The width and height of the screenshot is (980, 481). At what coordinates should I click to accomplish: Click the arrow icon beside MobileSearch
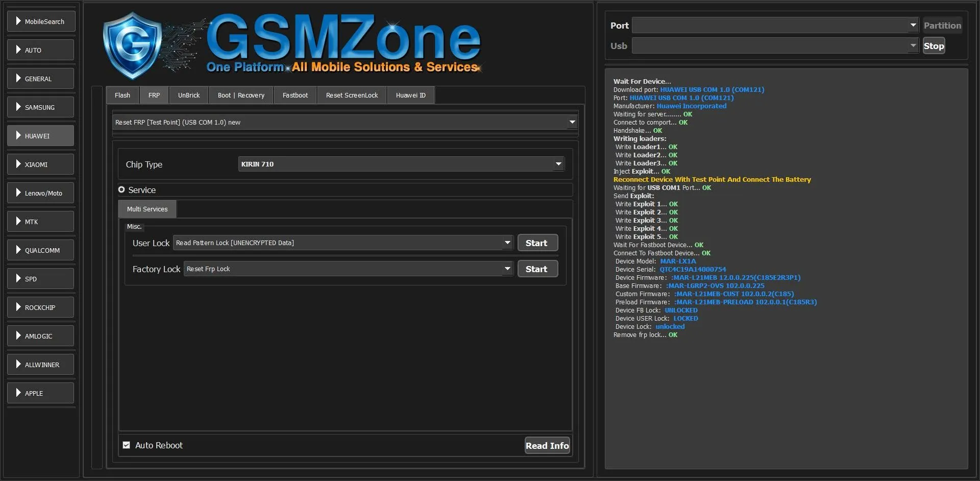click(18, 21)
